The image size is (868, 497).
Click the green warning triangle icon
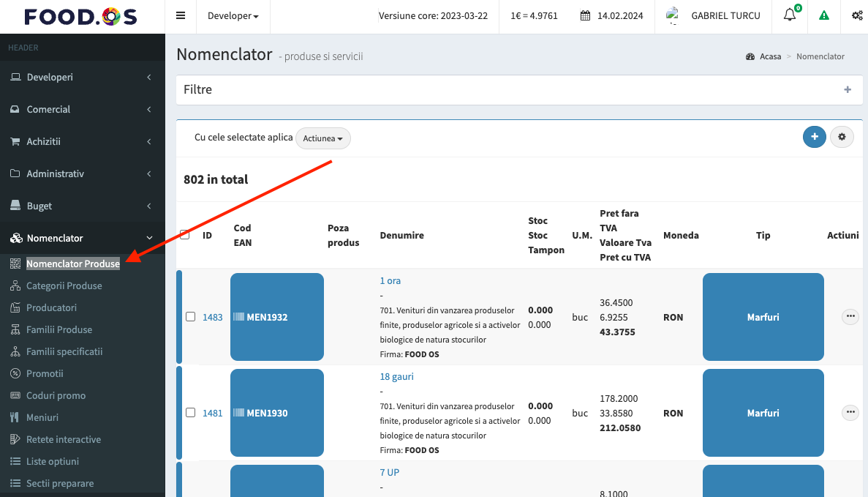click(x=823, y=15)
